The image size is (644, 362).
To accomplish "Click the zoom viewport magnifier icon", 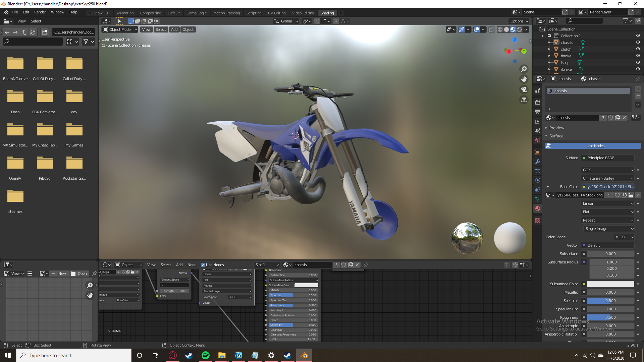I will click(524, 69).
